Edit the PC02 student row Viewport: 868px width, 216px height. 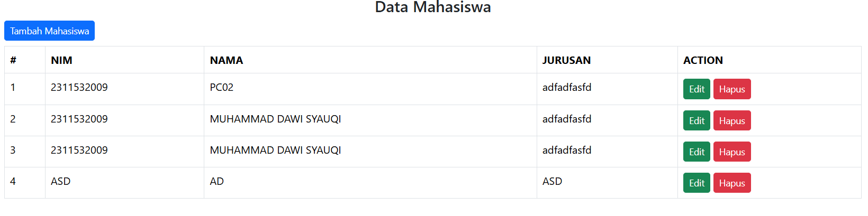point(697,89)
